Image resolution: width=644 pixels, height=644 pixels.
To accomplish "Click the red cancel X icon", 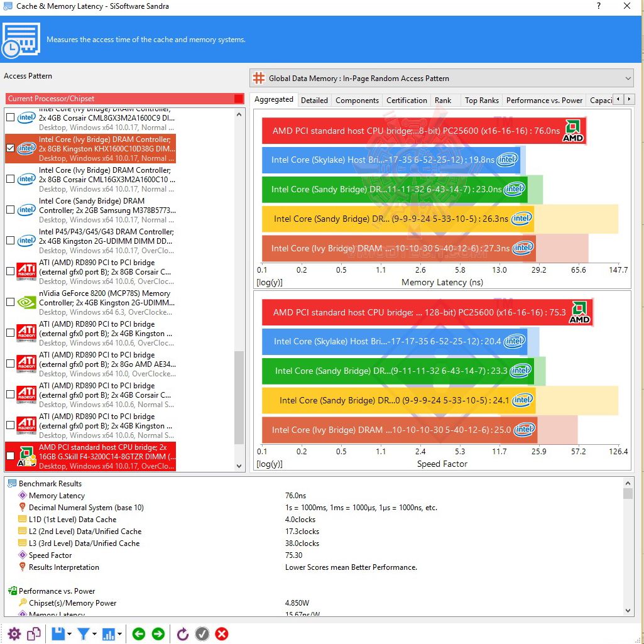I will click(222, 634).
